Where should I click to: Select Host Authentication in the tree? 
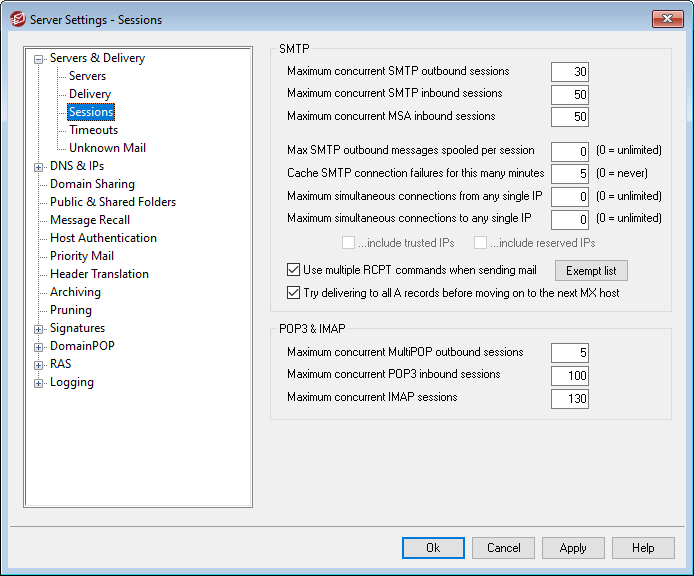(103, 238)
